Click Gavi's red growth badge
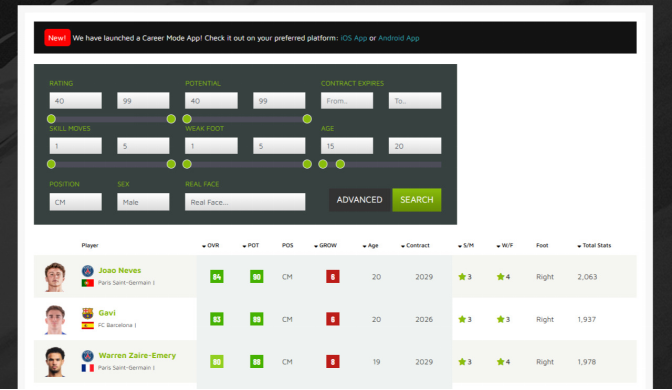Image resolution: width=672 pixels, height=390 pixels. point(333,319)
